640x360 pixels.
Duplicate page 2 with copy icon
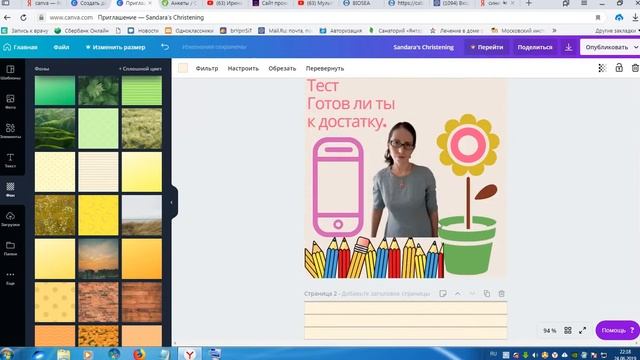pyautogui.click(x=487, y=293)
